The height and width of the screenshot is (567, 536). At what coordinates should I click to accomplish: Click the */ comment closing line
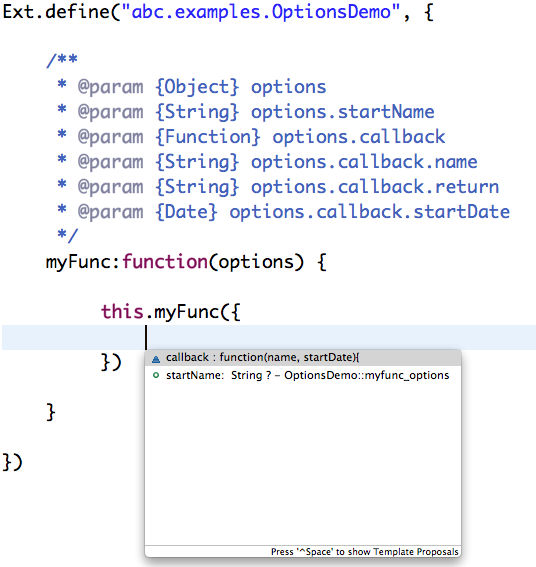pos(67,235)
